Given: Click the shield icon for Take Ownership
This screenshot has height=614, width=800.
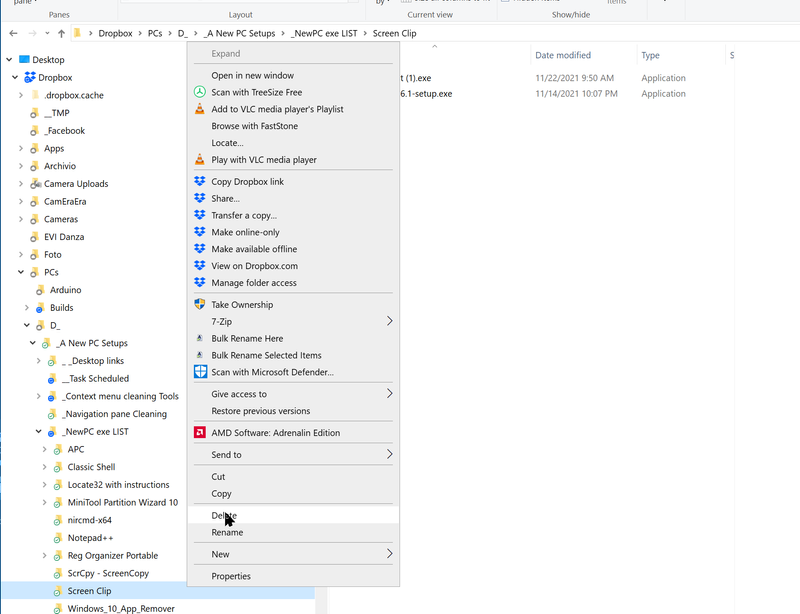Looking at the screenshot, I should pos(200,304).
